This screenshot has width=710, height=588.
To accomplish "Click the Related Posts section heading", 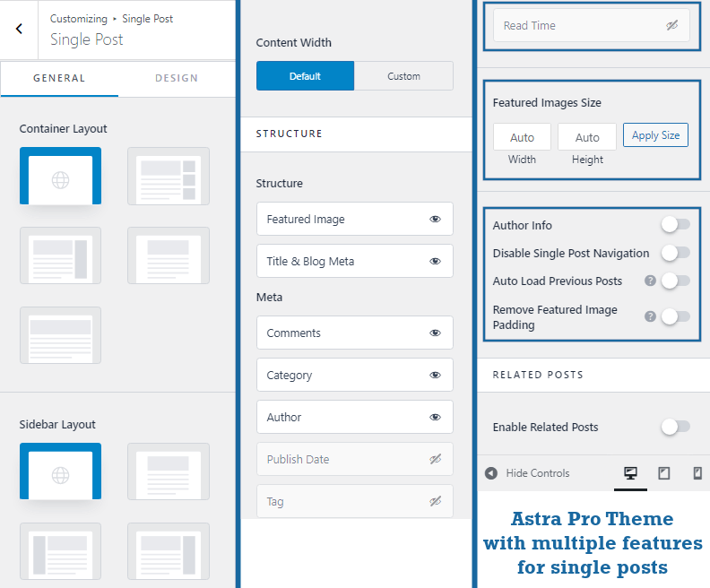I will click(x=538, y=375).
